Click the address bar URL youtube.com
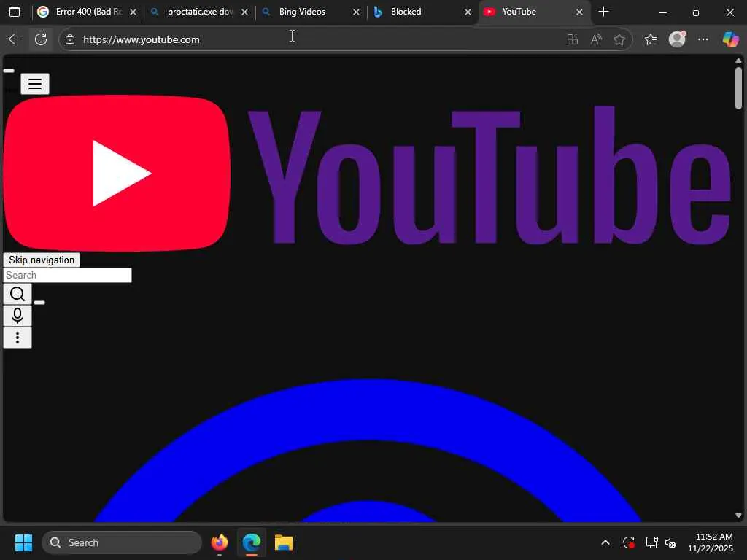Viewport: 747px width, 560px height. click(141, 39)
